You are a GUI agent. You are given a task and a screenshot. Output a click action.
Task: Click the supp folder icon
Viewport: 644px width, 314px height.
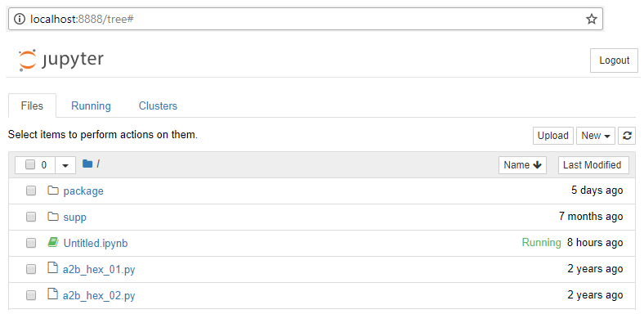53,216
